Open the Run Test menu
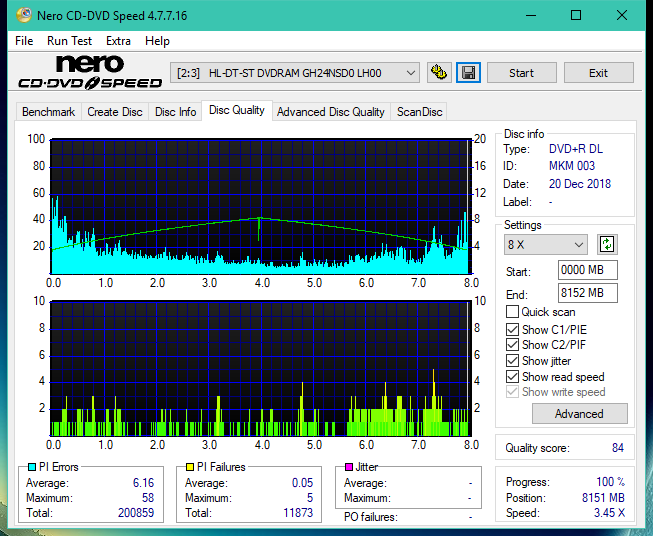653x536 pixels. click(x=69, y=41)
